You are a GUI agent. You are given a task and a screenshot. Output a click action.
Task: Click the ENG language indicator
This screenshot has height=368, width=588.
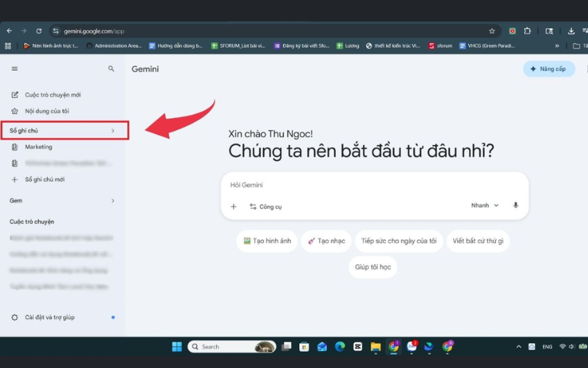(547, 347)
